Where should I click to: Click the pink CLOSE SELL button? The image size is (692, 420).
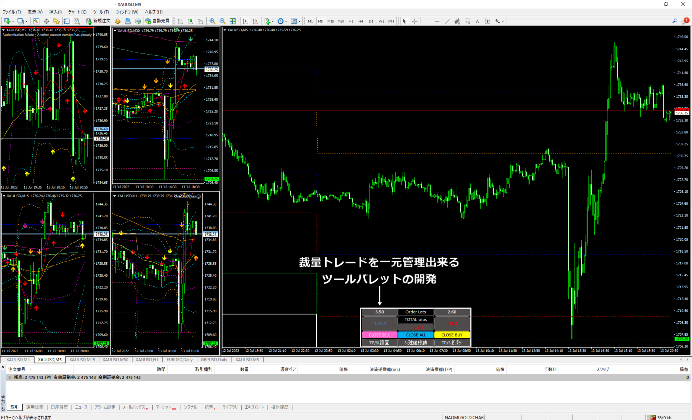[379, 335]
